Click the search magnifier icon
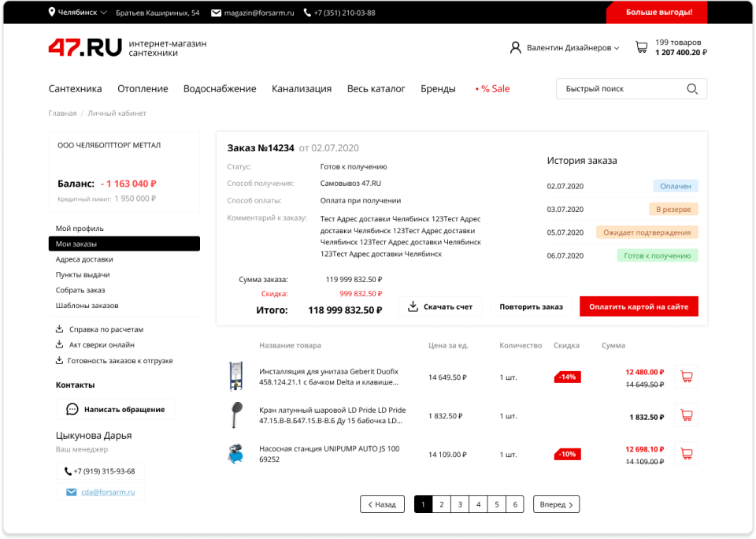The width and height of the screenshot is (756, 539). pos(692,89)
